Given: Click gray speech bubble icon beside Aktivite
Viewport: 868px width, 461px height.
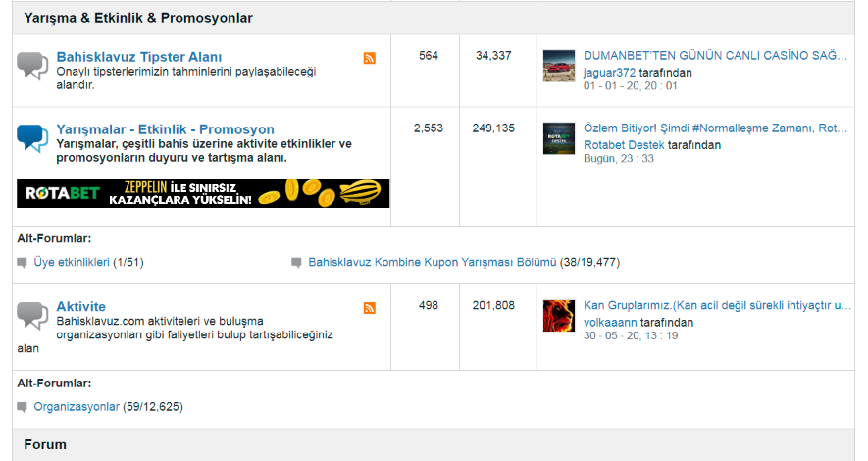Looking at the screenshot, I should click(32, 316).
